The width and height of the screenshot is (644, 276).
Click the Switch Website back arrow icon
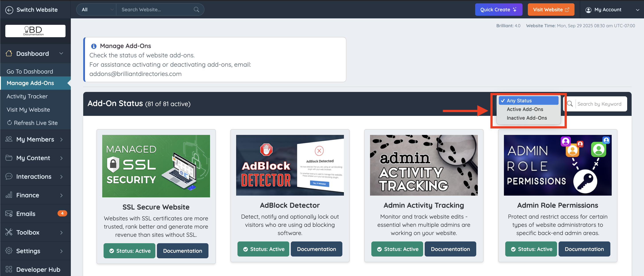tap(9, 10)
